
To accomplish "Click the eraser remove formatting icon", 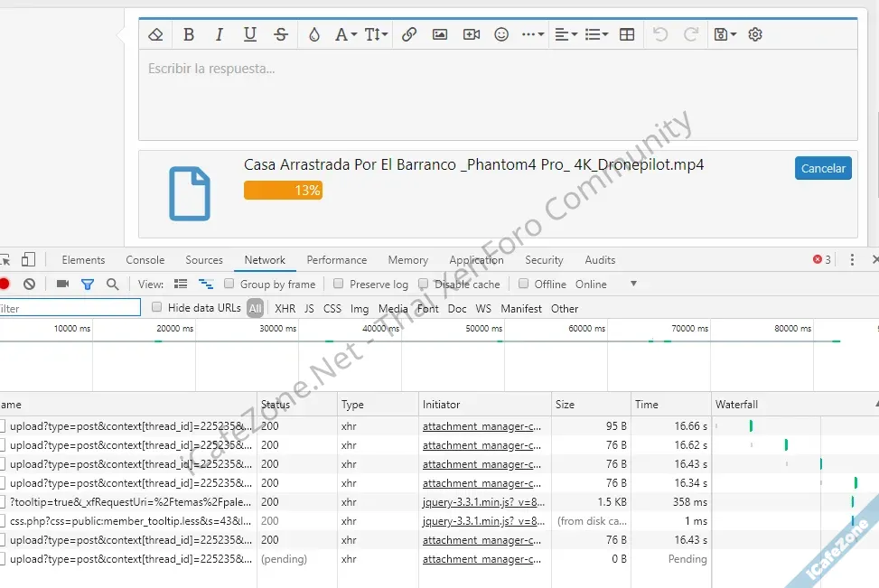I will pyautogui.click(x=155, y=34).
